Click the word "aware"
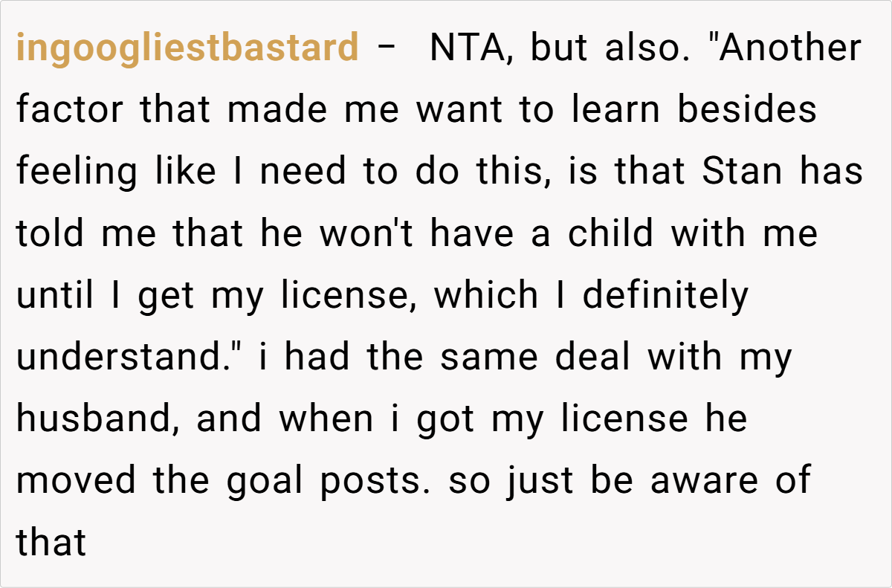The width and height of the screenshot is (892, 588). [702, 481]
